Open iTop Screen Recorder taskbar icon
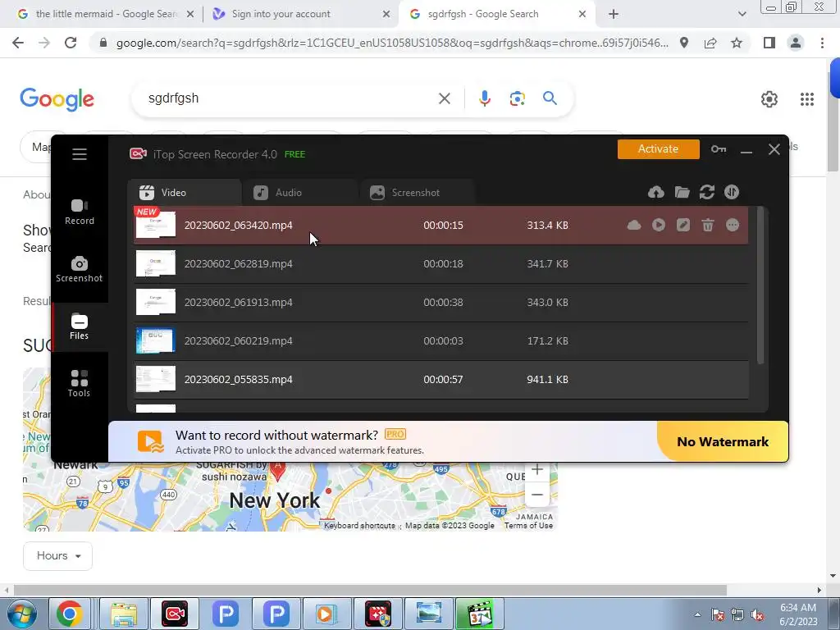This screenshot has height=630, width=840. pyautogui.click(x=175, y=614)
